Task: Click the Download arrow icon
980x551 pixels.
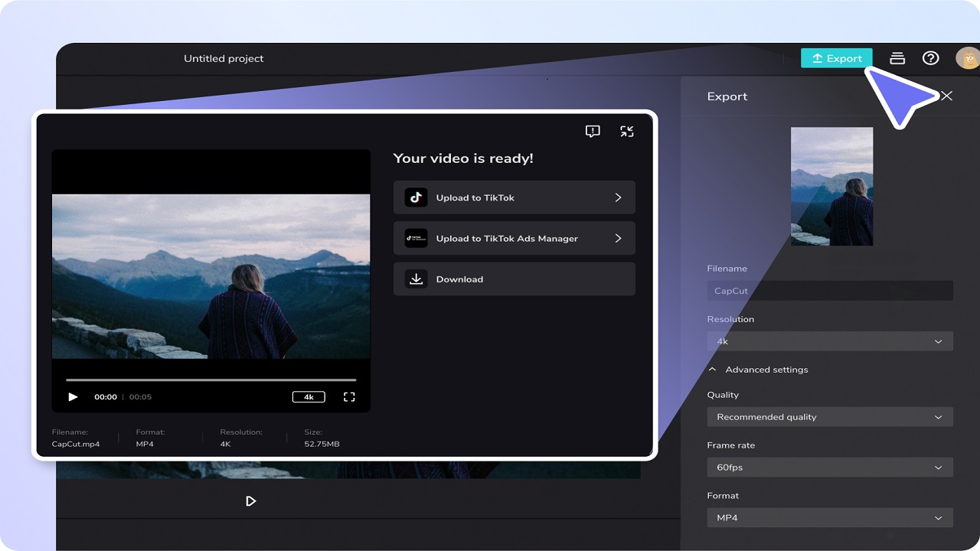Action: point(416,279)
